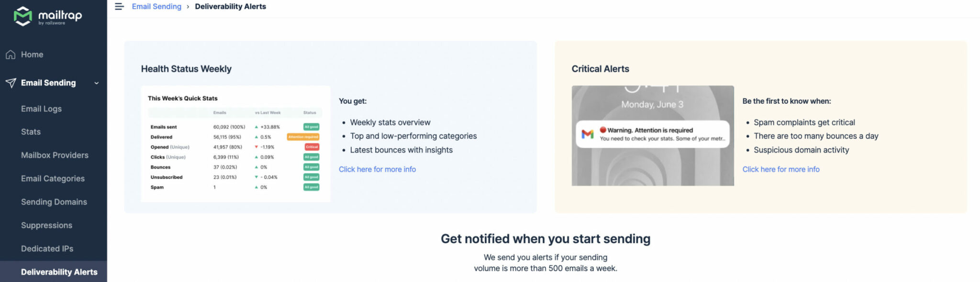Click the green All good badge for Bounces
980x282 pixels.
311,167
